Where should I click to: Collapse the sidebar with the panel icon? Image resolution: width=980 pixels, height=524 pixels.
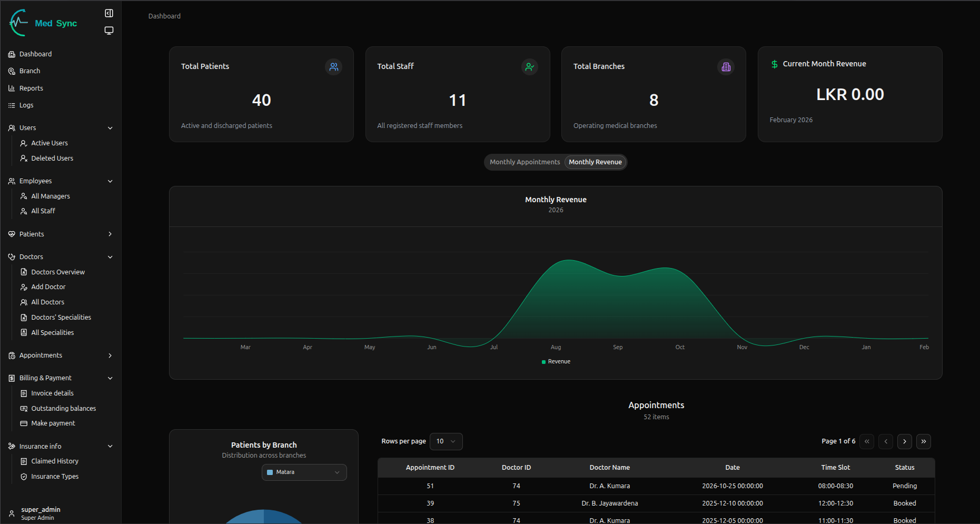tap(109, 13)
